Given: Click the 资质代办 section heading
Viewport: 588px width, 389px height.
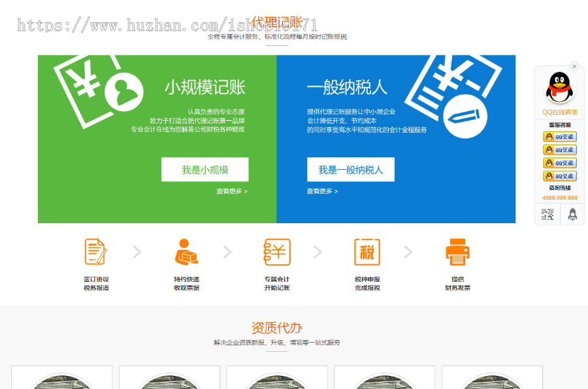Looking at the screenshot, I should click(277, 328).
